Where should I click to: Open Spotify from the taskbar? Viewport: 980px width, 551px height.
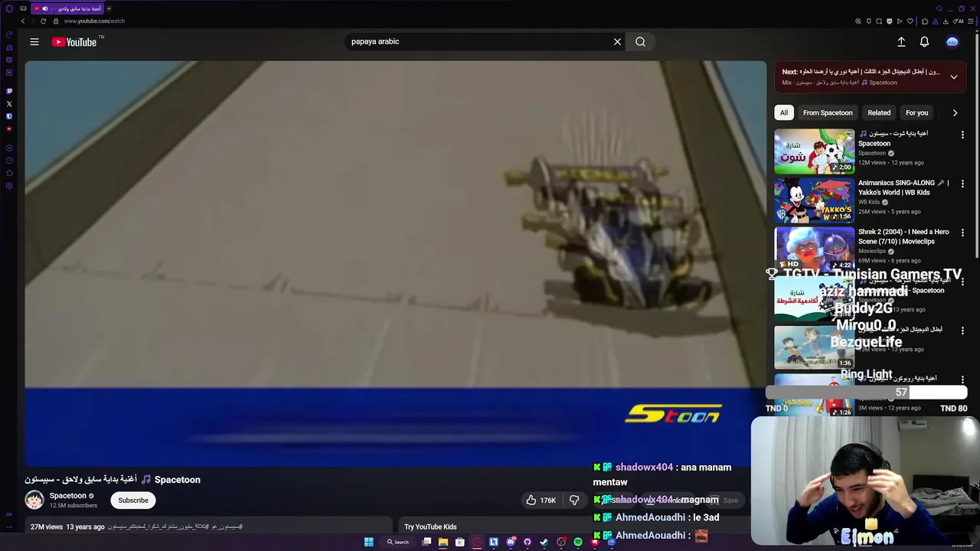tap(578, 542)
